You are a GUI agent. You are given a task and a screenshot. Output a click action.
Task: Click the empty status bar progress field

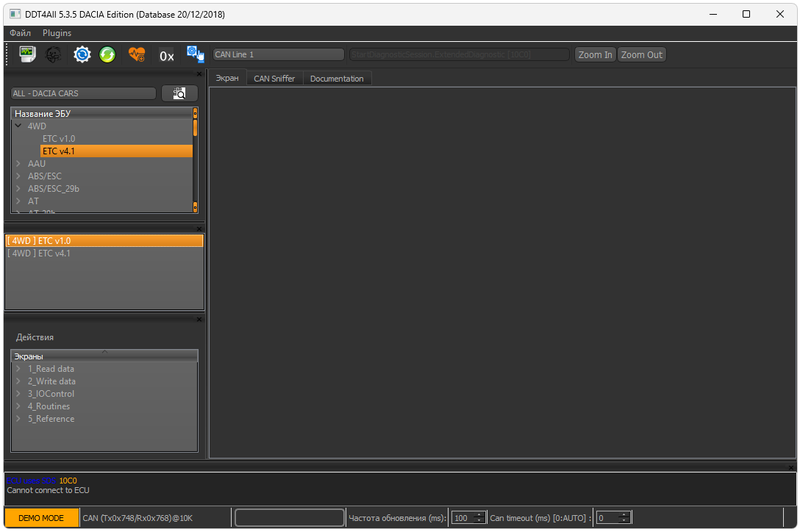289,518
